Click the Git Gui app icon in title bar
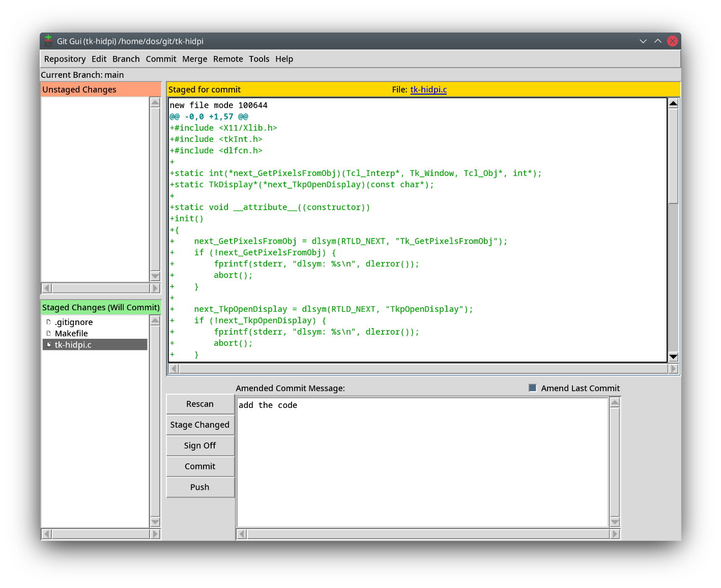The height and width of the screenshot is (588, 721). point(48,41)
